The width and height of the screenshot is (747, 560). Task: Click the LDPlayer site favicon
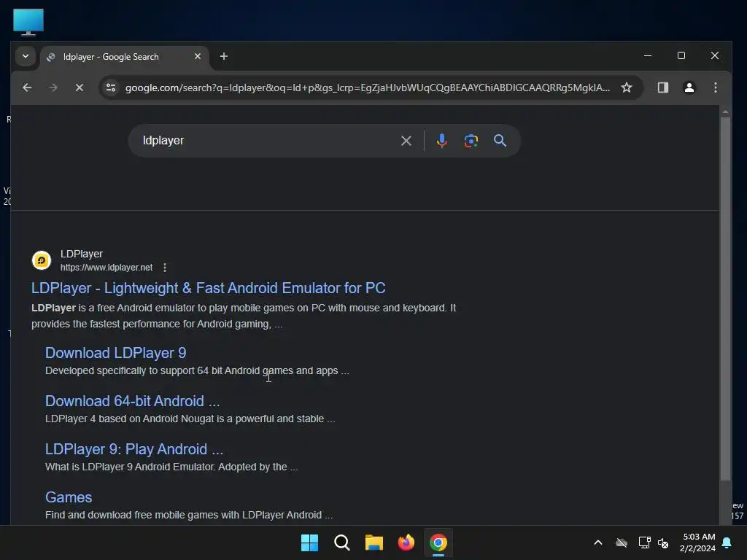(42, 260)
